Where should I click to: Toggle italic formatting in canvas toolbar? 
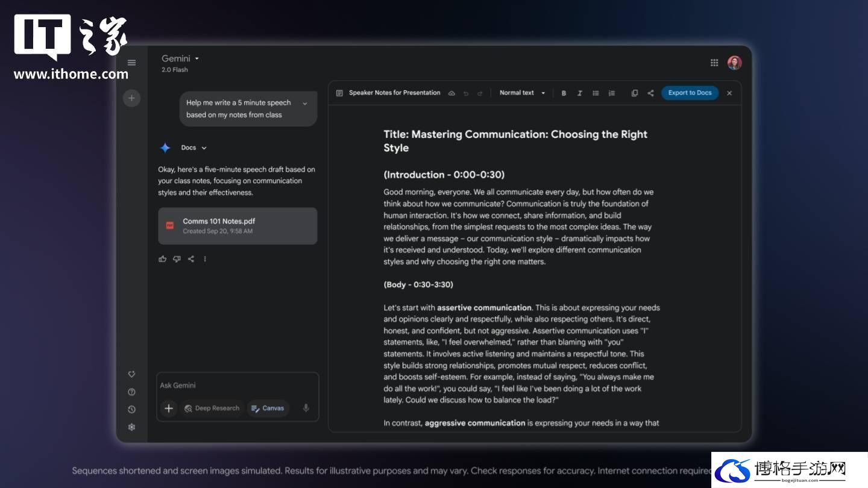(579, 93)
